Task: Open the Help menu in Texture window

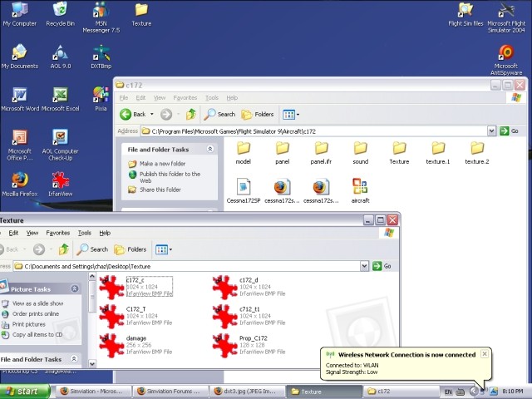Action: (105, 233)
